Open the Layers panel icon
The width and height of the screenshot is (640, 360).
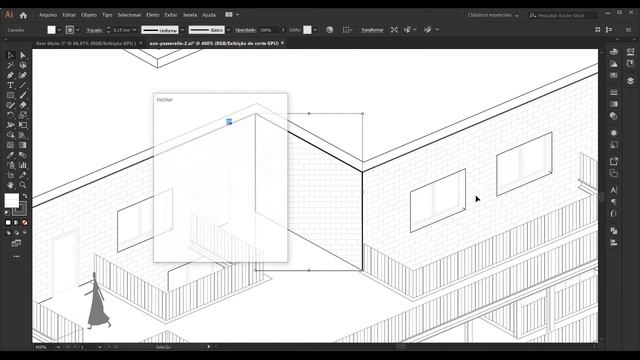click(x=630, y=81)
